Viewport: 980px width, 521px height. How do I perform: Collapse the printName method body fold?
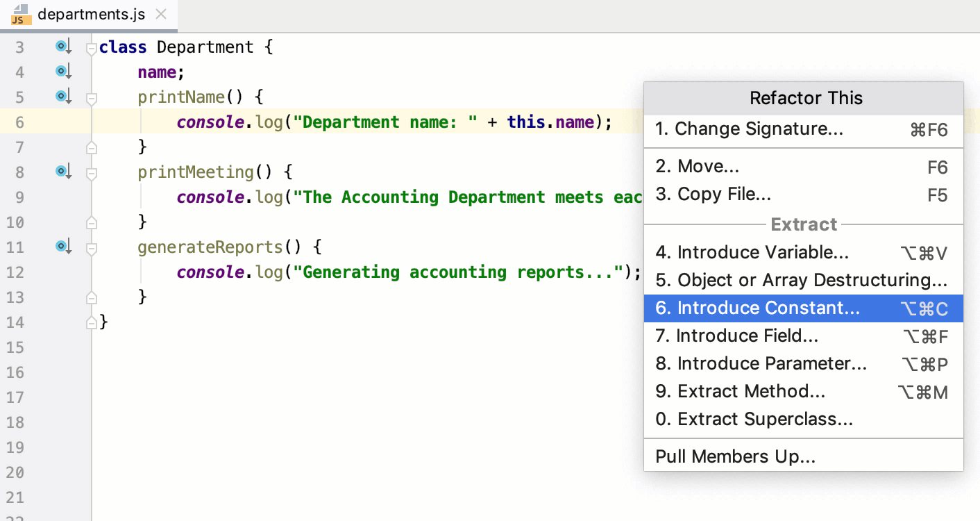[90, 97]
